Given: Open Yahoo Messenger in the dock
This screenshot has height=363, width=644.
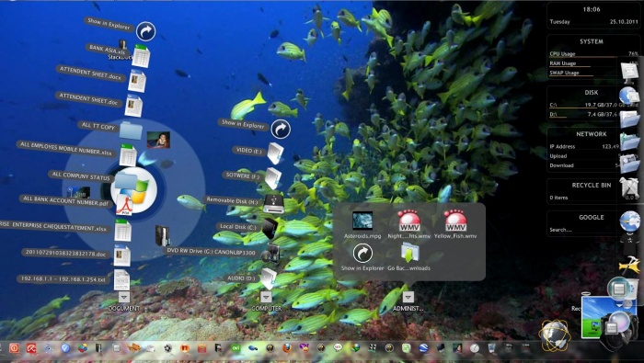Looking at the screenshot, I should click(304, 348).
